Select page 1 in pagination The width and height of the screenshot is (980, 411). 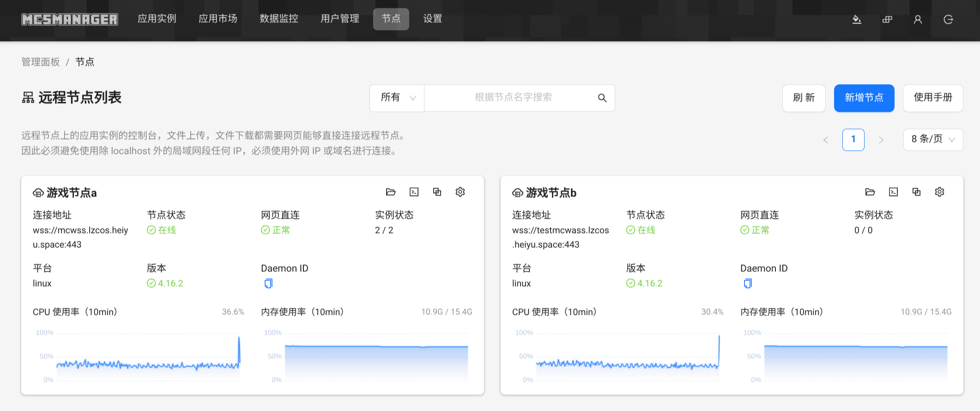tap(853, 140)
